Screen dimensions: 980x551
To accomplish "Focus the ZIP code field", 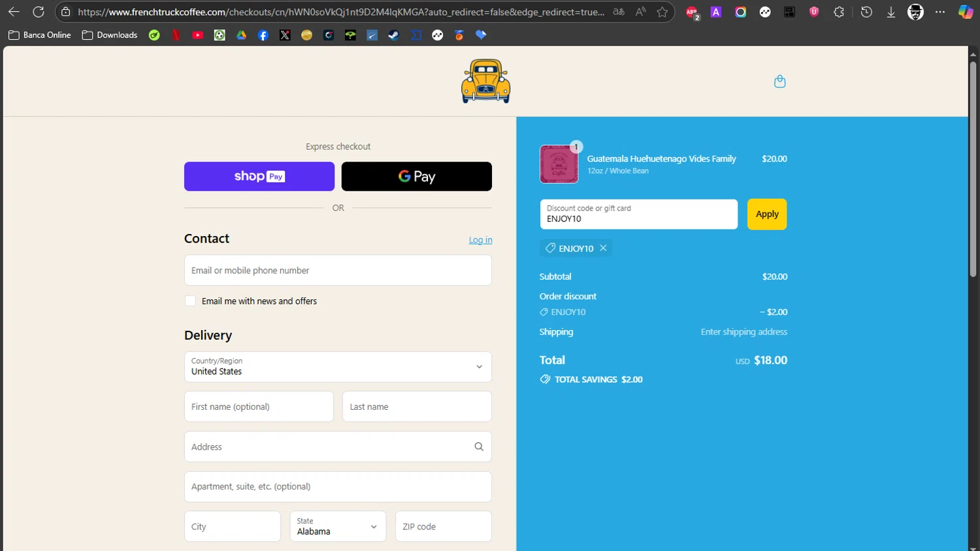I will point(444,526).
